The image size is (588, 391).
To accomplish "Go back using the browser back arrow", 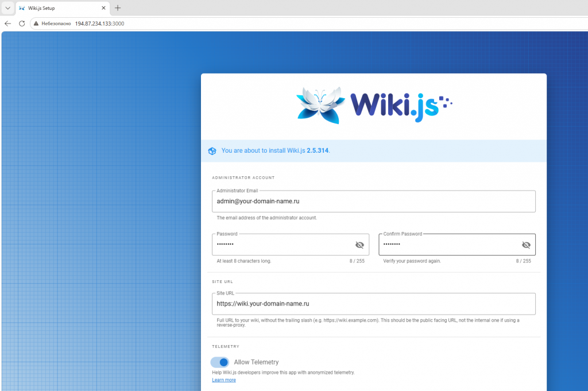I will coord(8,23).
